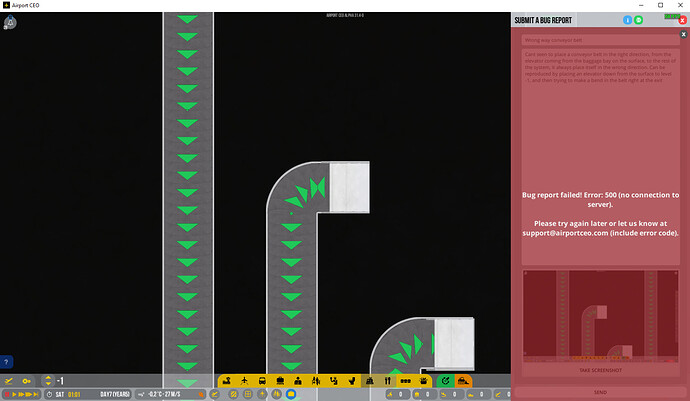Toggle the striped zone overlay icon
This screenshot has height=401, width=690.
coord(234,394)
